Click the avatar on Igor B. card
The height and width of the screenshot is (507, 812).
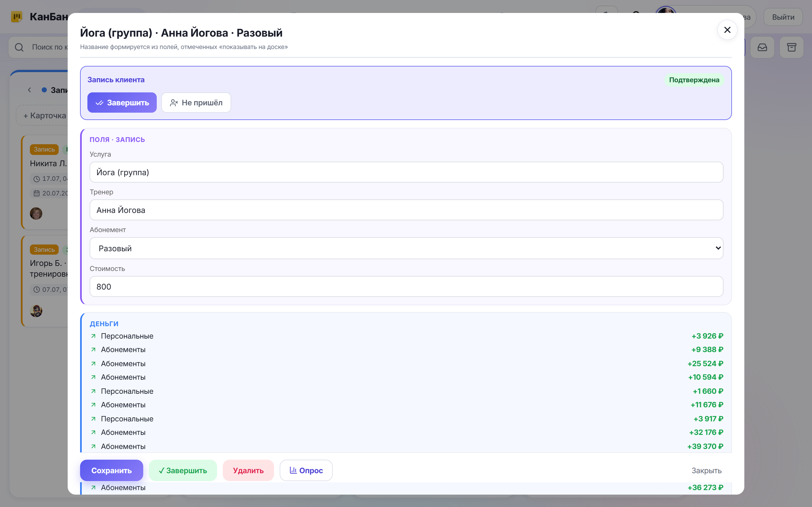[36, 311]
